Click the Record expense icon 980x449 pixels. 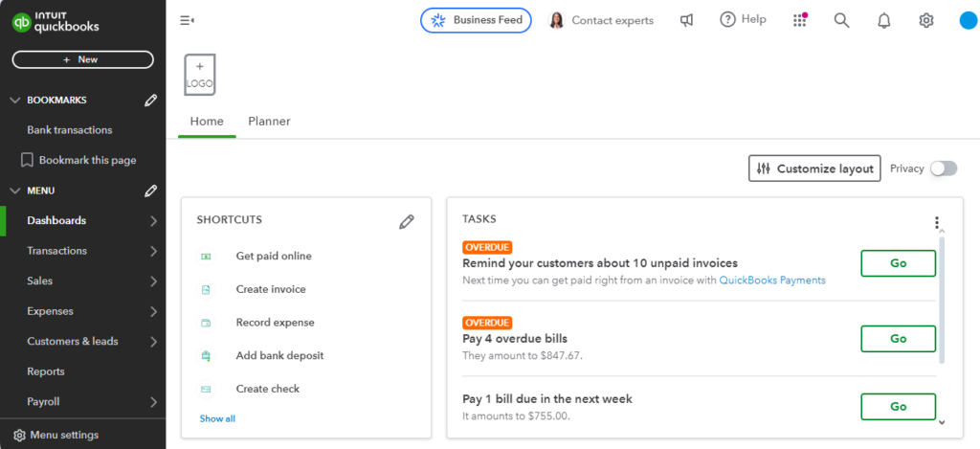[206, 323]
